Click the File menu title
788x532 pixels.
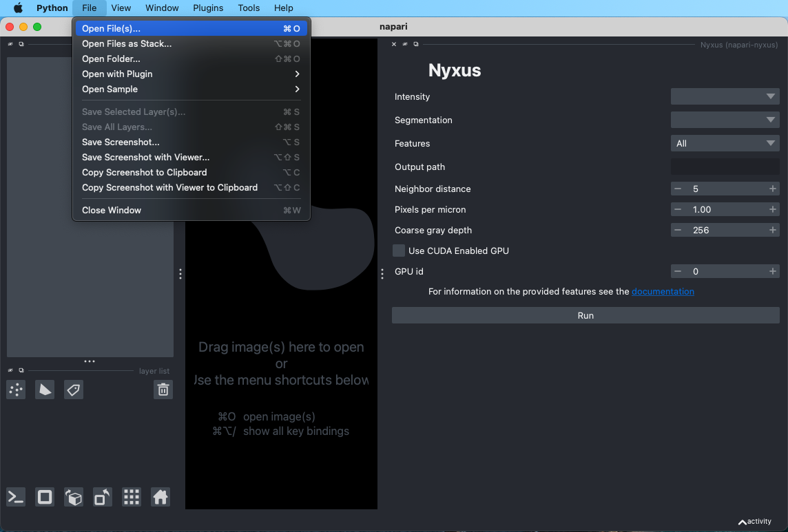pyautogui.click(x=89, y=8)
